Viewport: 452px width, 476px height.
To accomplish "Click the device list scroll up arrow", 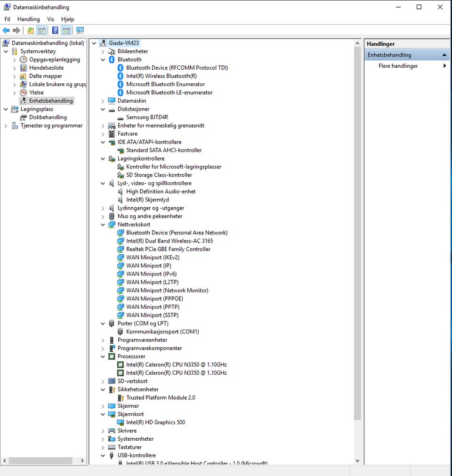I will 357,43.
